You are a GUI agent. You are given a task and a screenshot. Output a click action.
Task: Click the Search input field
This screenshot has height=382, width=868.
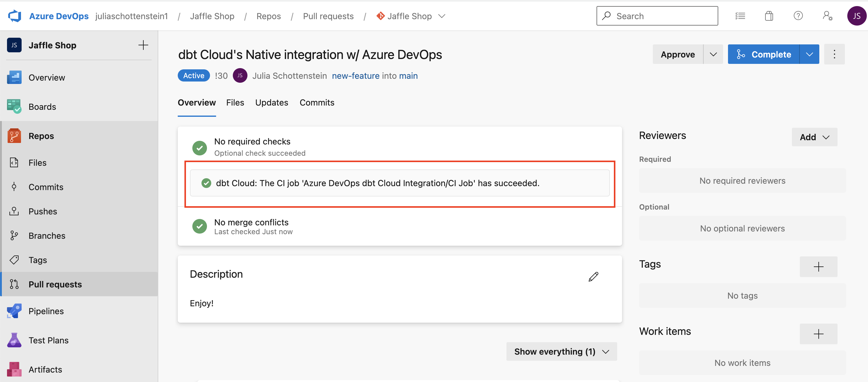[x=657, y=16]
